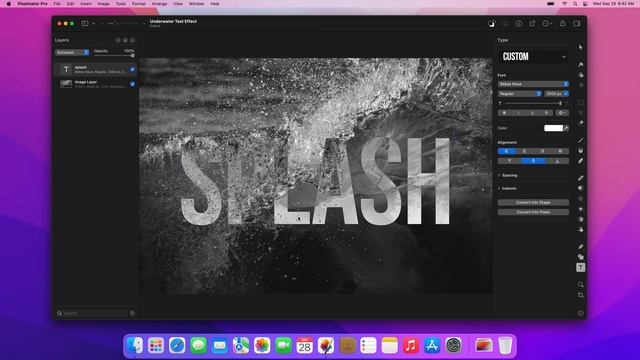Viewport: 640px width, 360px height.
Task: Open the Format menu
Action: [x=138, y=4]
